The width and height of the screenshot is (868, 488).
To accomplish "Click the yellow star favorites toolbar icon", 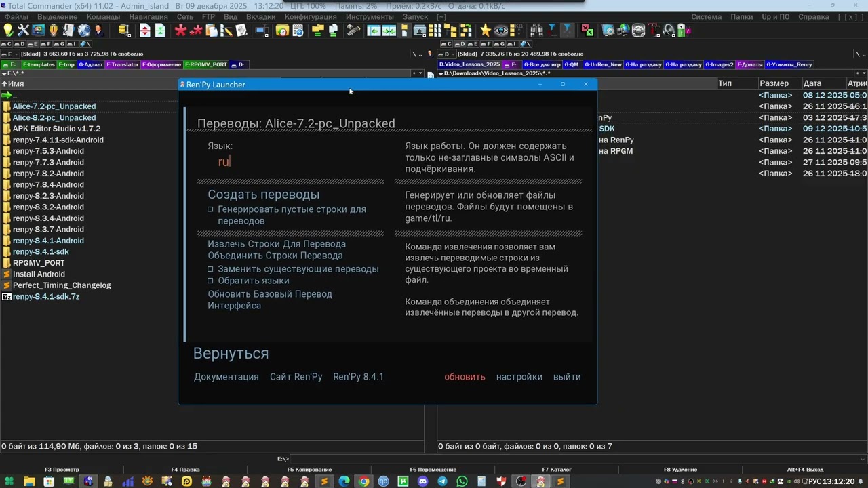I will (x=486, y=30).
